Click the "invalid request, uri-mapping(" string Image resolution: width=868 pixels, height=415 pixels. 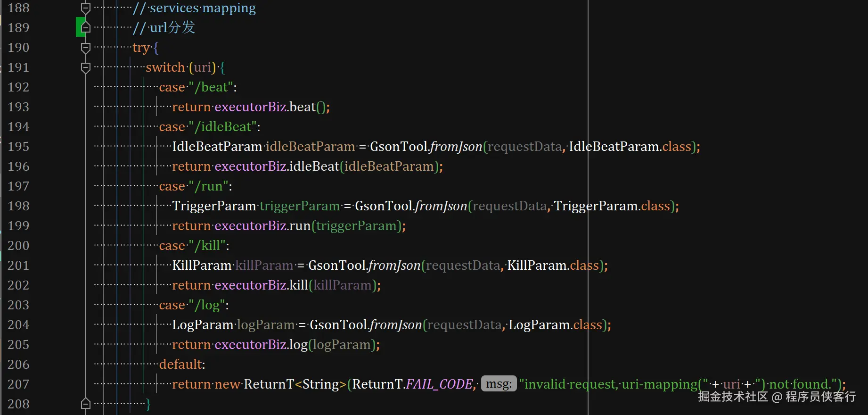click(x=614, y=384)
